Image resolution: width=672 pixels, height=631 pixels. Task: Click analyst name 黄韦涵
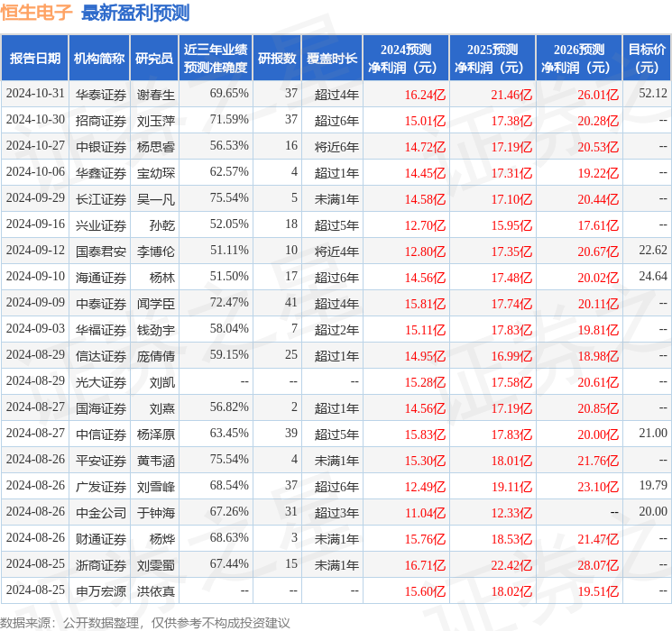pyautogui.click(x=155, y=460)
